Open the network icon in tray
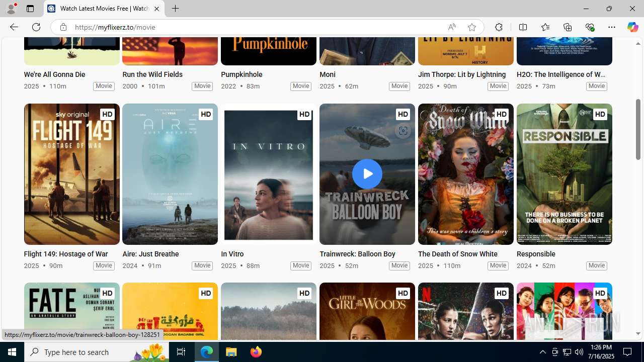 [x=567, y=352]
